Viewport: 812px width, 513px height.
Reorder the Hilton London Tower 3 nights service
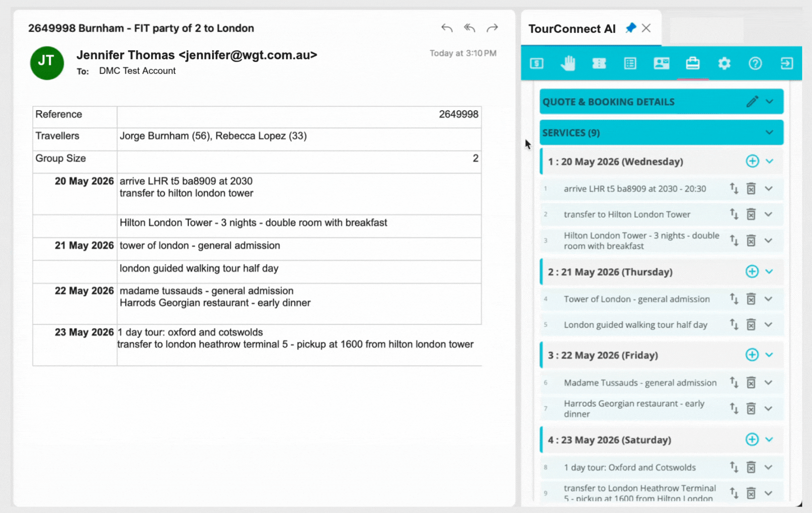734,241
